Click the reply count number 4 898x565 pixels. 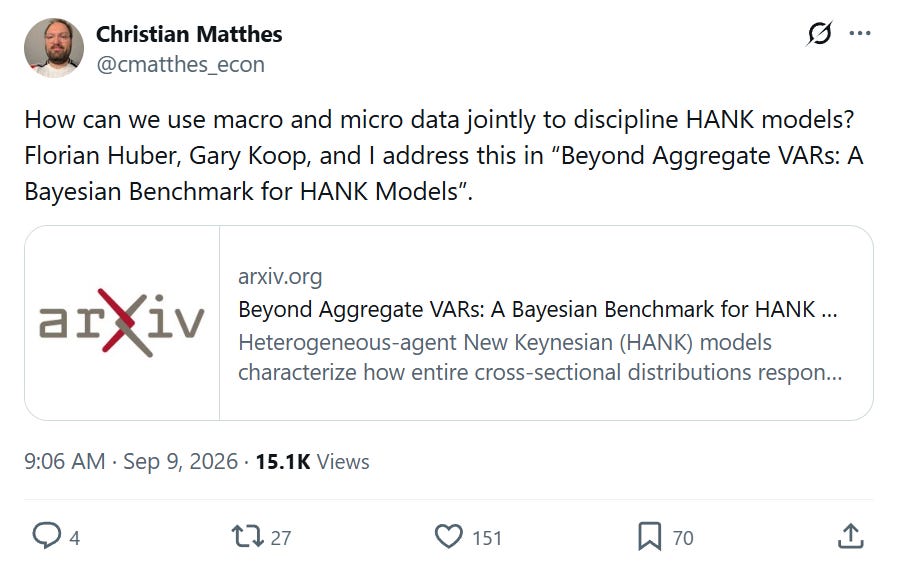click(74, 538)
